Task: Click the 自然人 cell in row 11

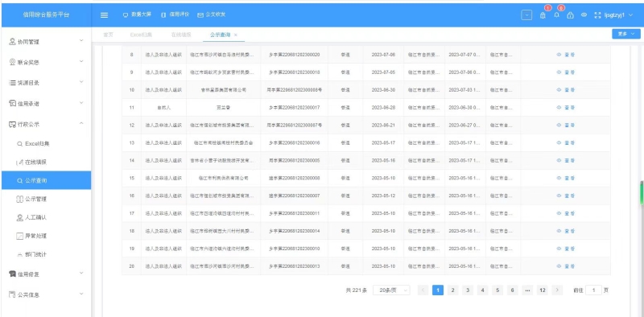Action: [163, 108]
